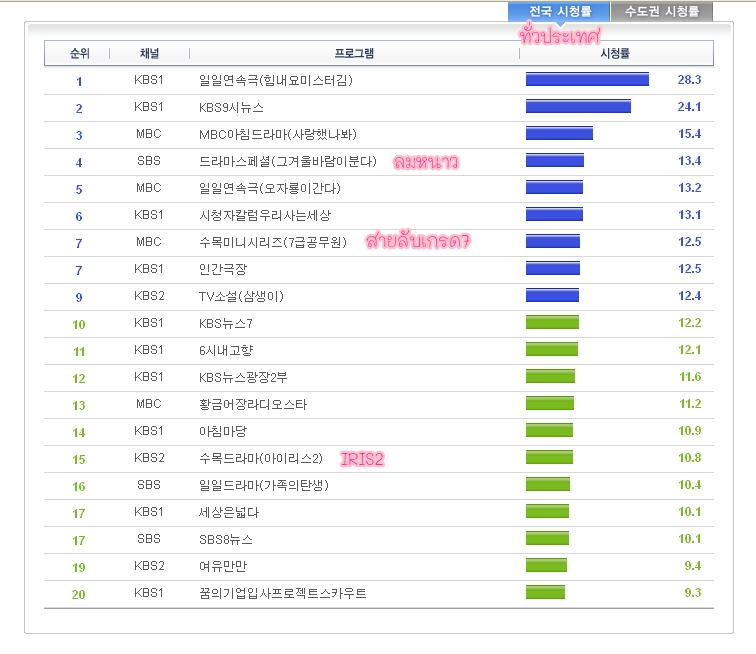Click the 순위 column header
Screen dimensions: 756x654
pyautogui.click(x=80, y=53)
